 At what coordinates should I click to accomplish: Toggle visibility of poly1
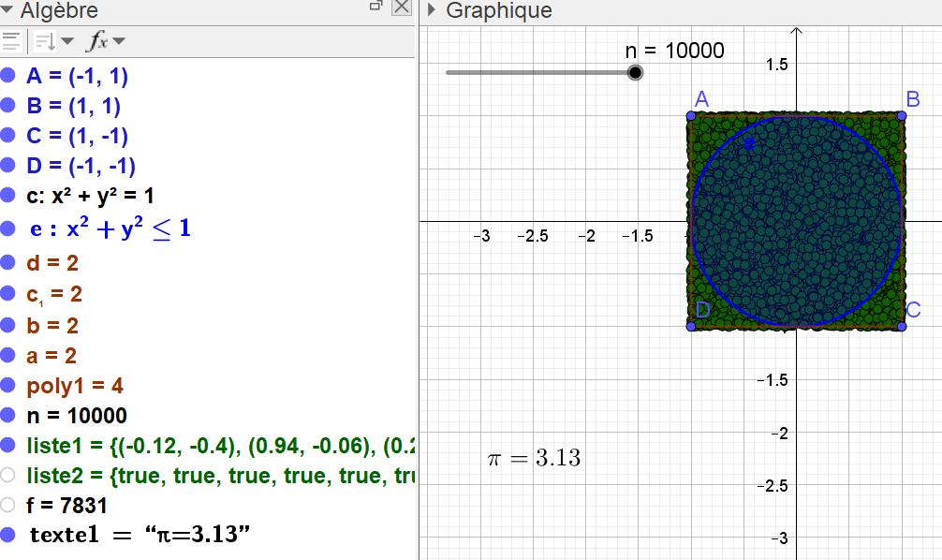pos(7,385)
